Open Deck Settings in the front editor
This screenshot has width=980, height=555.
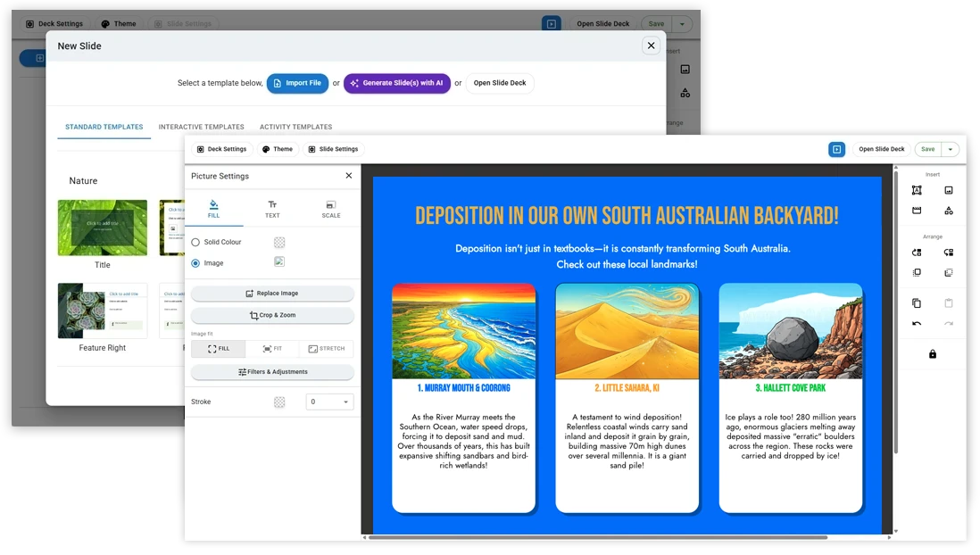coord(221,149)
